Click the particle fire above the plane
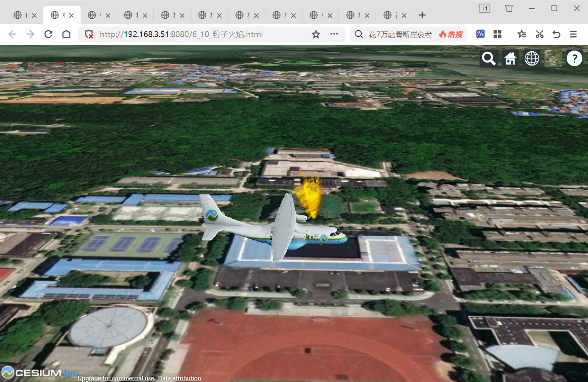The width and height of the screenshot is (588, 382). point(310,196)
